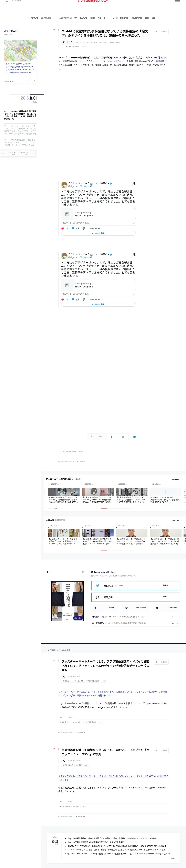The image size is (186, 868).
Task: Open Wikipedia card in upper tweet
Action: point(98,214)
